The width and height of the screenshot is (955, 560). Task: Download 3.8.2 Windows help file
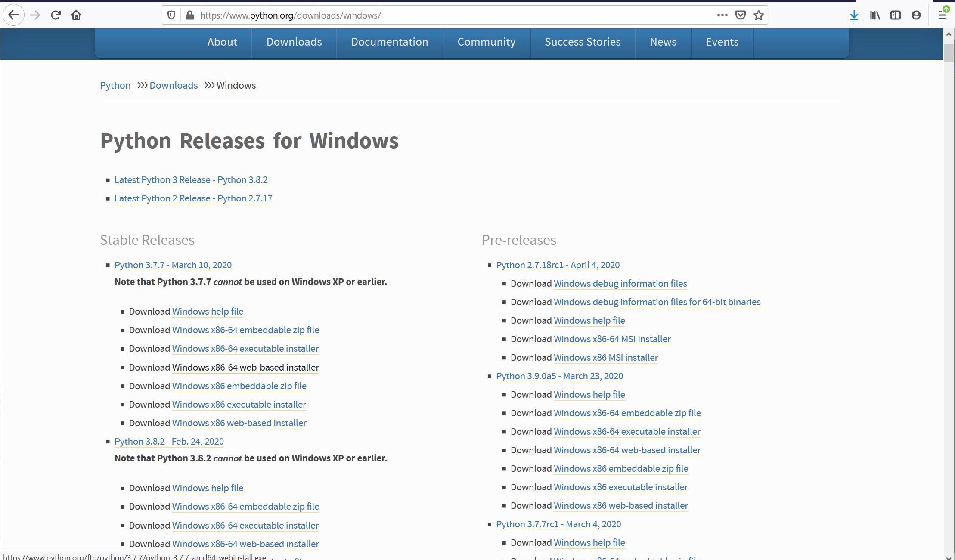pyautogui.click(x=208, y=488)
